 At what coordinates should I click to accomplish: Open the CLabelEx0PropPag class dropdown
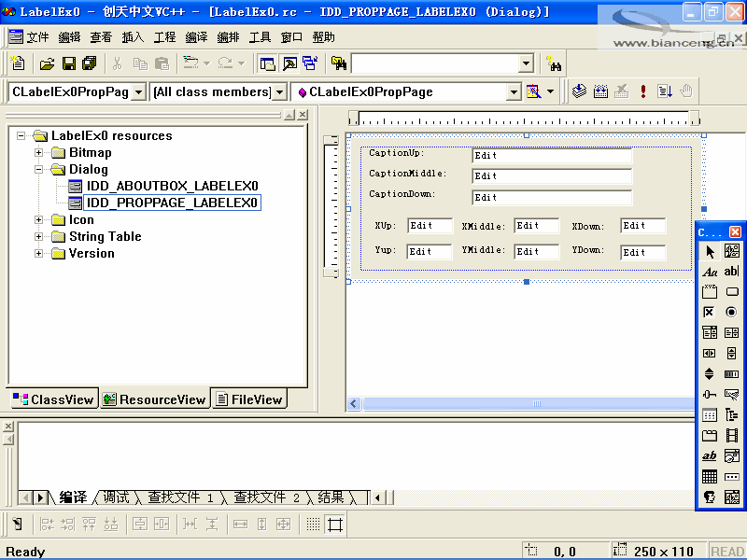pyautogui.click(x=138, y=91)
